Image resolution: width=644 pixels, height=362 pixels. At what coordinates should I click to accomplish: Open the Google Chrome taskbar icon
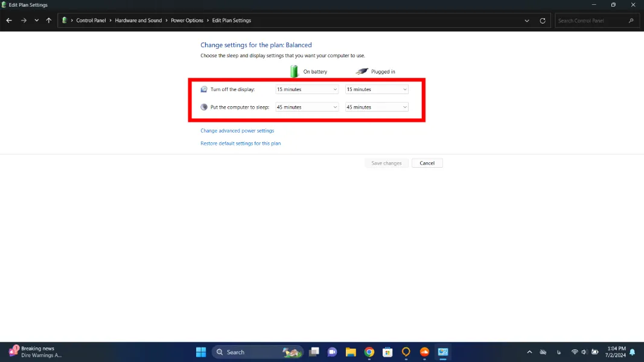click(x=369, y=352)
